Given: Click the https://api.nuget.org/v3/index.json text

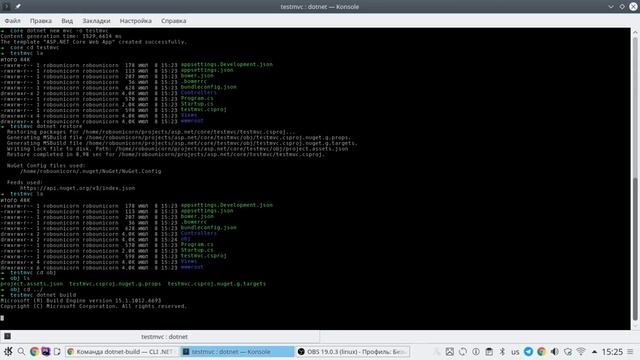Looking at the screenshot, I should pyautogui.click(x=78, y=188).
